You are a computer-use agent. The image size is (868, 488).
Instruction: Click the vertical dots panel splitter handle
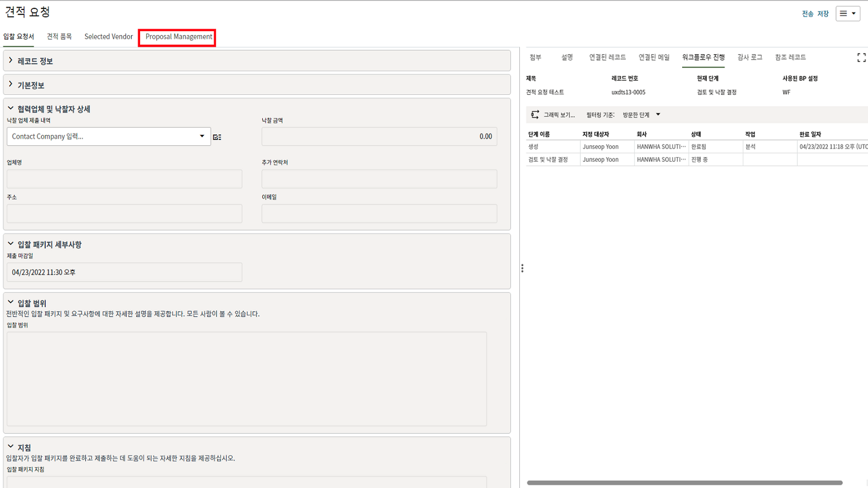coord(522,268)
